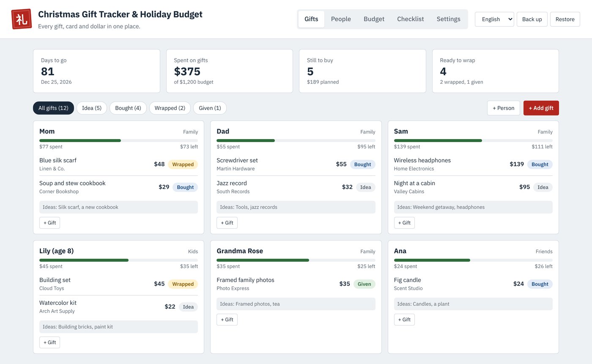
Task: Click Idea badge on Night at a cabin
Action: tap(543, 187)
